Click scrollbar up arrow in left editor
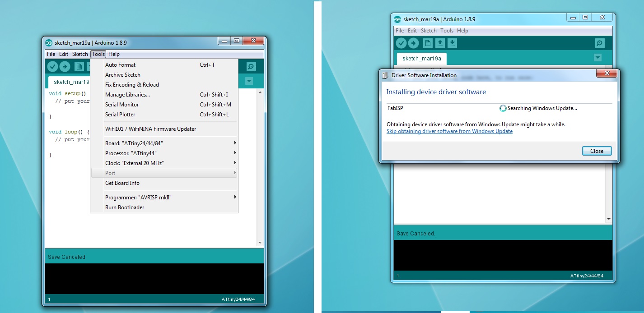This screenshot has height=313, width=644. pos(260,92)
